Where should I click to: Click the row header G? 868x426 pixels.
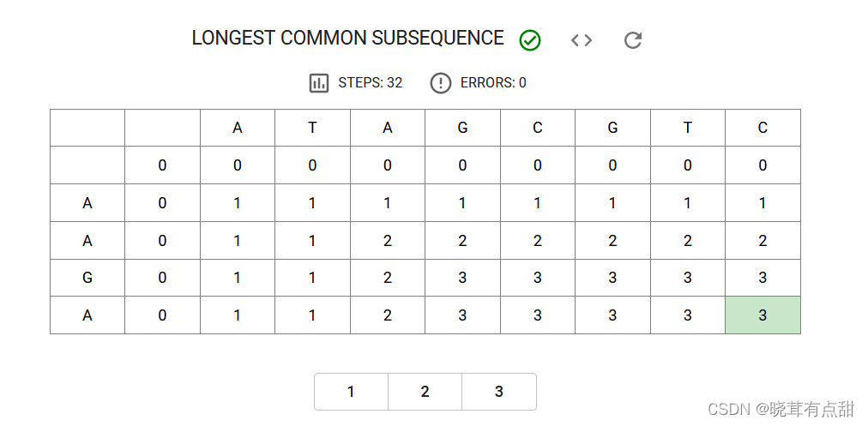pyautogui.click(x=87, y=278)
